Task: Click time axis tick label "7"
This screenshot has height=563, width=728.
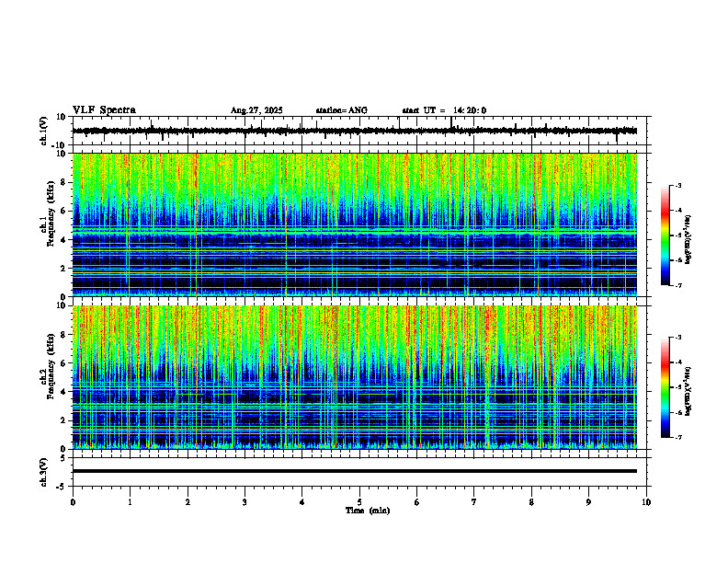Action: pos(474,502)
